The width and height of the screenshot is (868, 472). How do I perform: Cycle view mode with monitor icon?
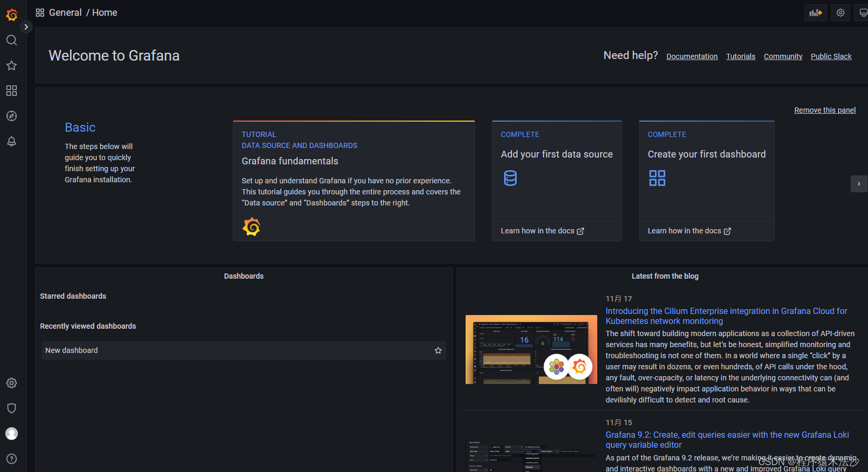pyautogui.click(x=863, y=13)
